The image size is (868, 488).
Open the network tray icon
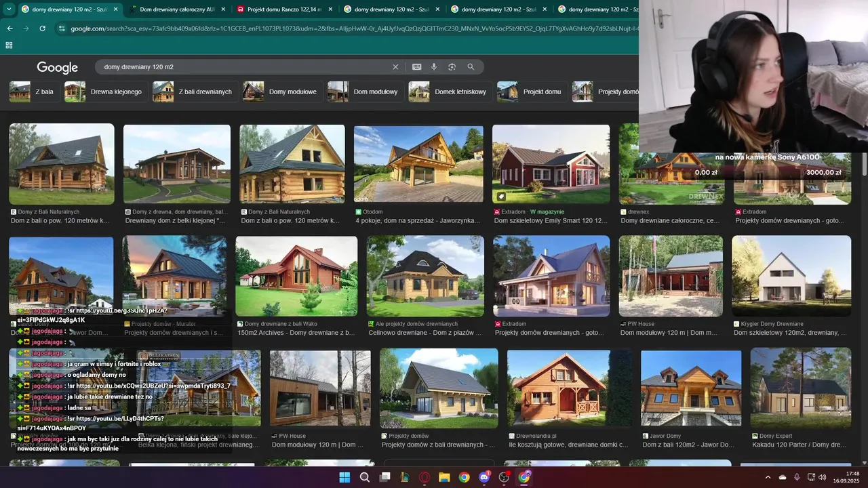[812, 477]
